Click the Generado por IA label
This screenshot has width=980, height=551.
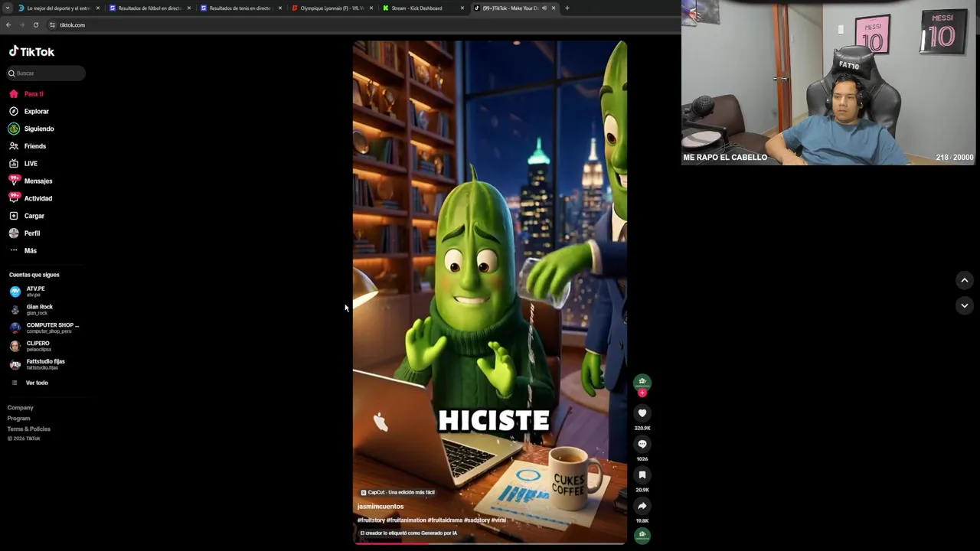coord(409,533)
